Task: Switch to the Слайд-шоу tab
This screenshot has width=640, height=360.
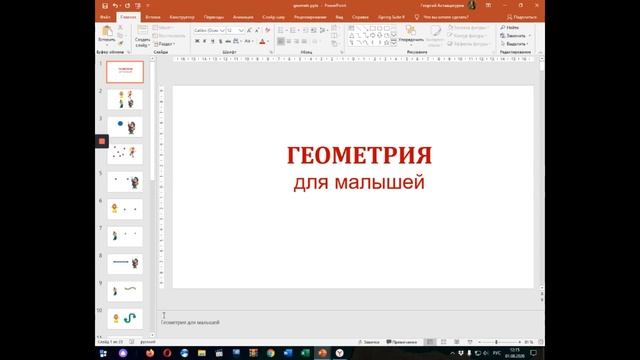Action: [273, 17]
